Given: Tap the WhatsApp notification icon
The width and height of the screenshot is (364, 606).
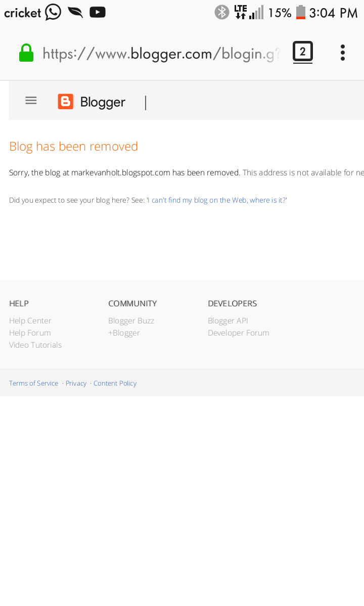Looking at the screenshot, I should [x=53, y=12].
